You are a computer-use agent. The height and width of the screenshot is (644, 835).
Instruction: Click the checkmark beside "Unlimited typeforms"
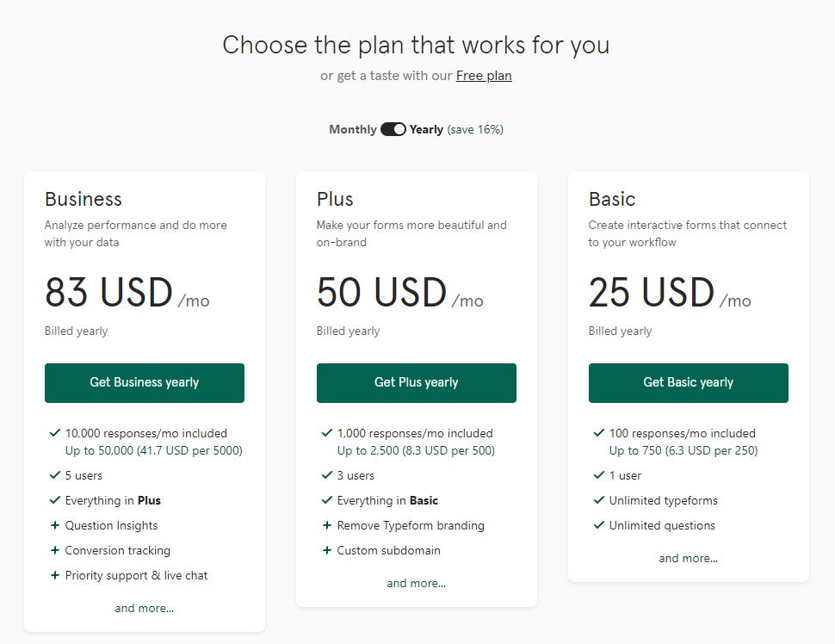599,500
